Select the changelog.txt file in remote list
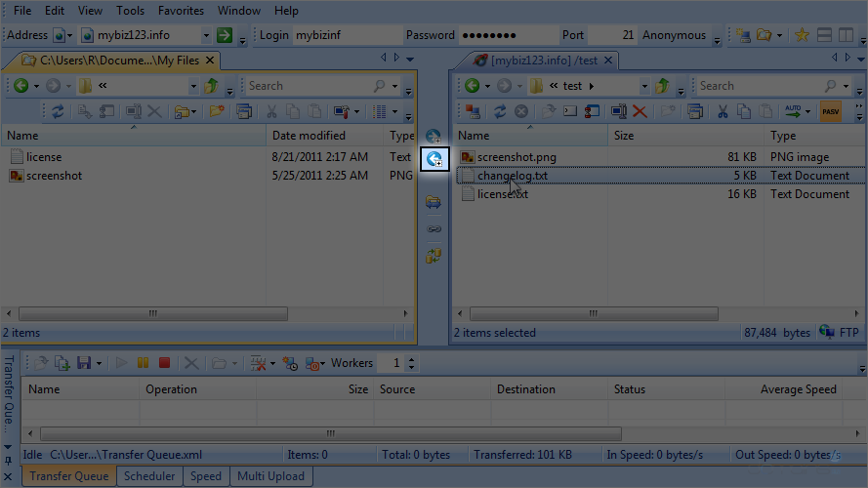The width and height of the screenshot is (868, 488). coord(513,176)
